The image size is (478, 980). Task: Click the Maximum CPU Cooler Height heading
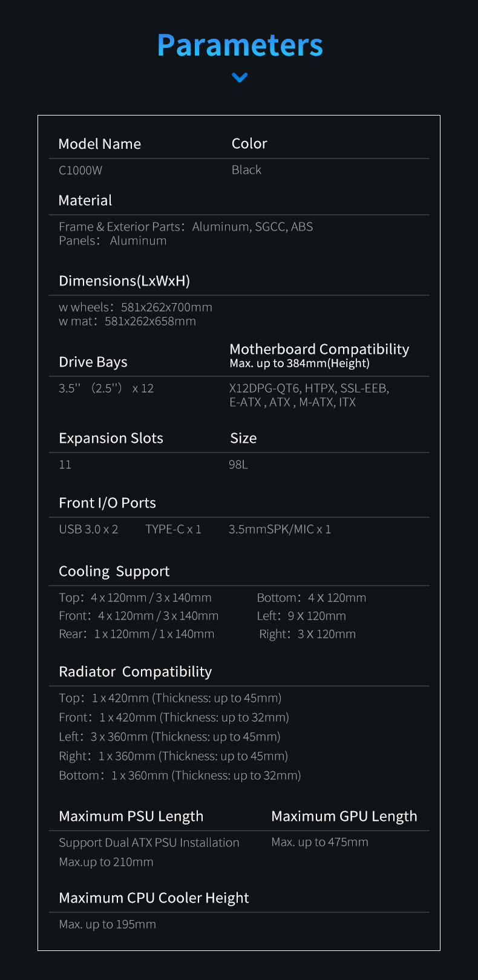(154, 898)
